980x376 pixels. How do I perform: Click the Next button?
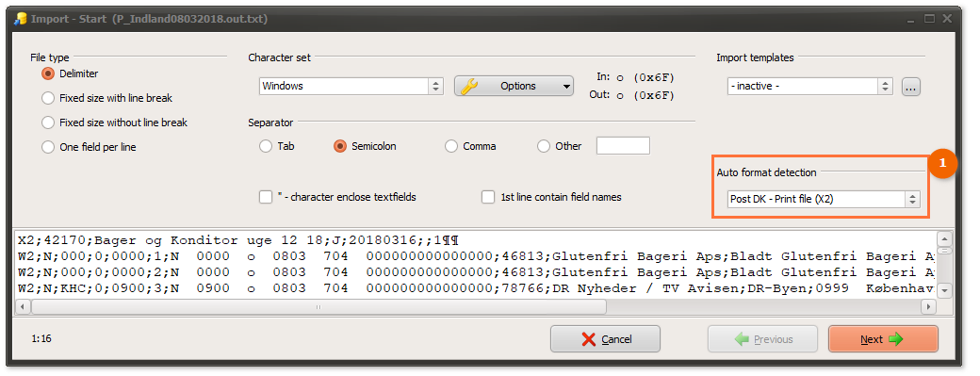click(x=883, y=339)
